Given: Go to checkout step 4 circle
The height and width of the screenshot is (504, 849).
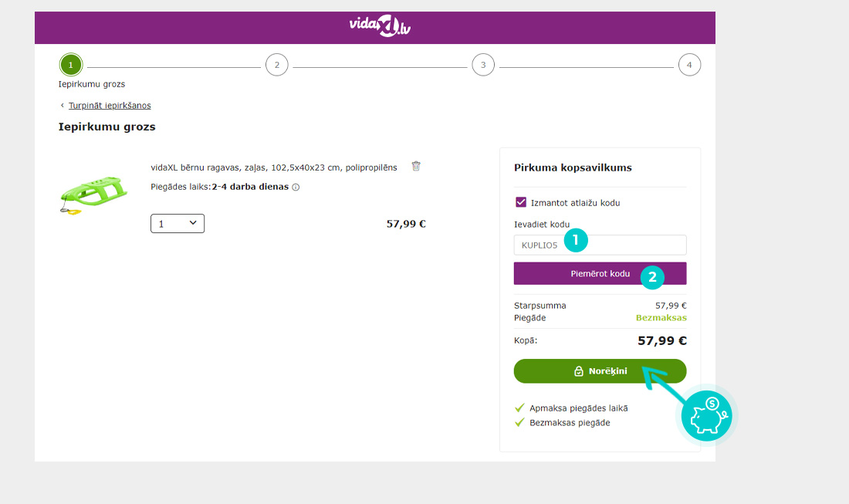Looking at the screenshot, I should (x=689, y=65).
